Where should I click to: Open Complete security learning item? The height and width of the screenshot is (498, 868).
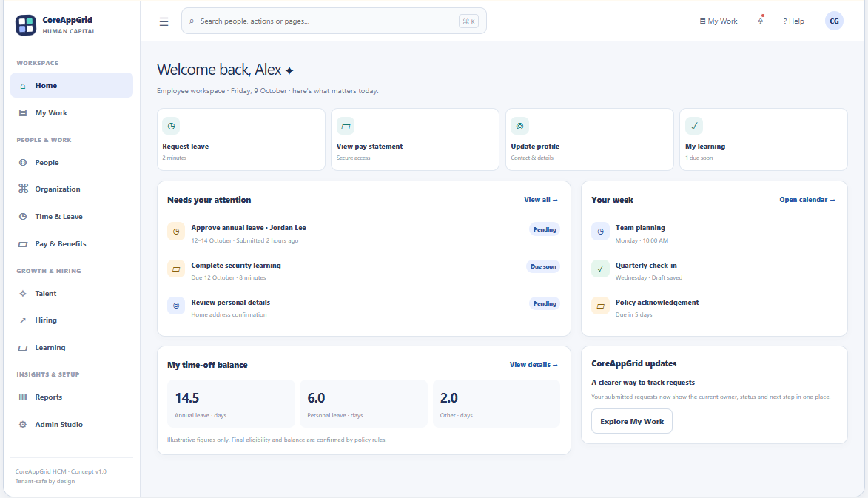(363, 271)
